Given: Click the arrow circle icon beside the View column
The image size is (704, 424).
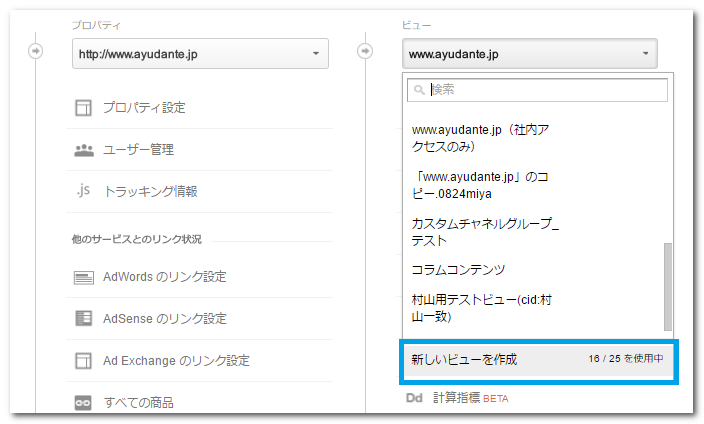Looking at the screenshot, I should tap(365, 51).
